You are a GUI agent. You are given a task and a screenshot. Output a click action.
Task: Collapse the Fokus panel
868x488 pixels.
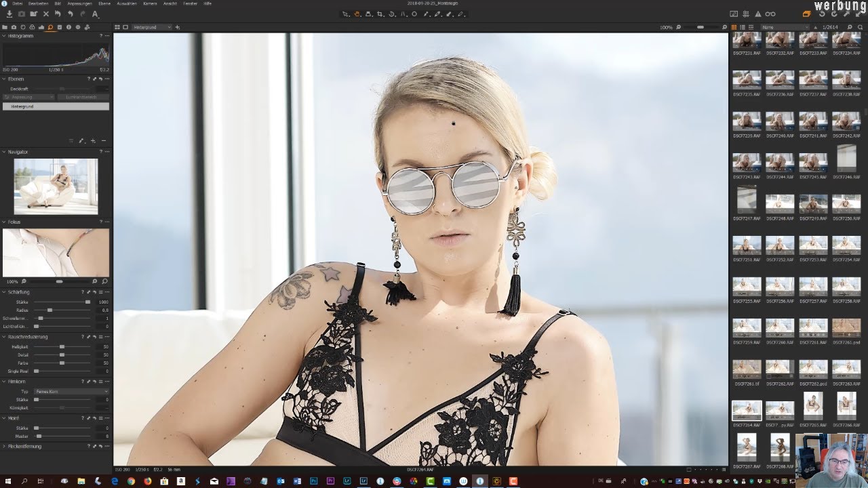3,222
